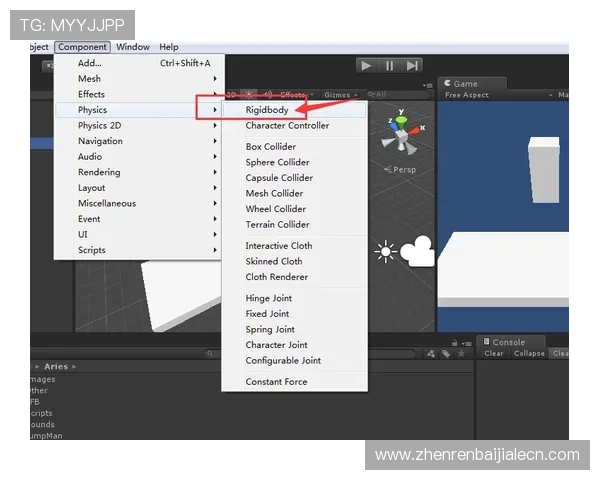Toggle the lock icon on Project panel
The image size is (600, 480).
(454, 343)
